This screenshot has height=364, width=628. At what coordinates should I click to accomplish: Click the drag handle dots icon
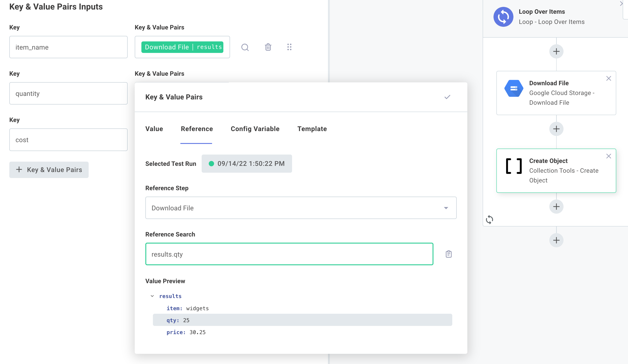[x=290, y=47]
